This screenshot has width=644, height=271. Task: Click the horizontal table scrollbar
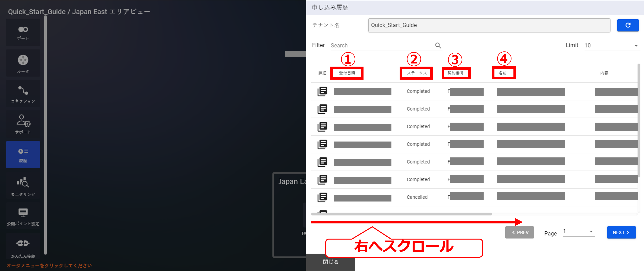pos(401,214)
